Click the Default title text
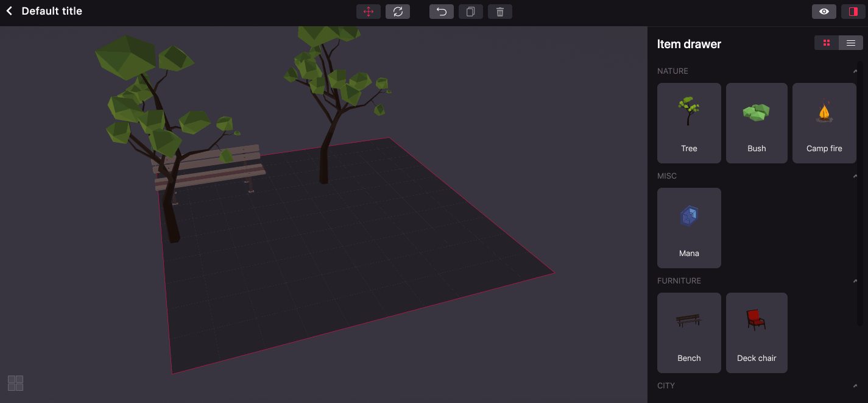The height and width of the screenshot is (403, 868). tap(52, 11)
